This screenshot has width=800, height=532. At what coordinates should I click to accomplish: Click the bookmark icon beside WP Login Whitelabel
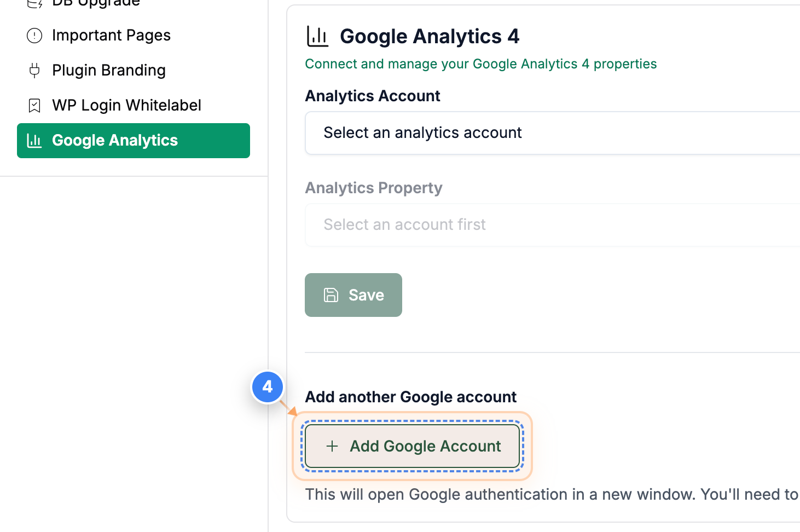[34, 105]
